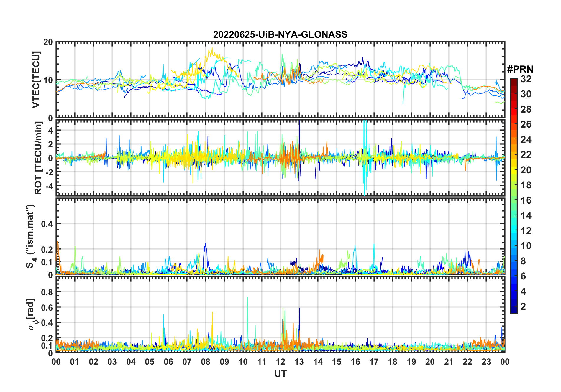This screenshot has width=561, height=392.
Task: Click y-axis tick 0.6 on sigma-phi panel
Action: coord(47,307)
